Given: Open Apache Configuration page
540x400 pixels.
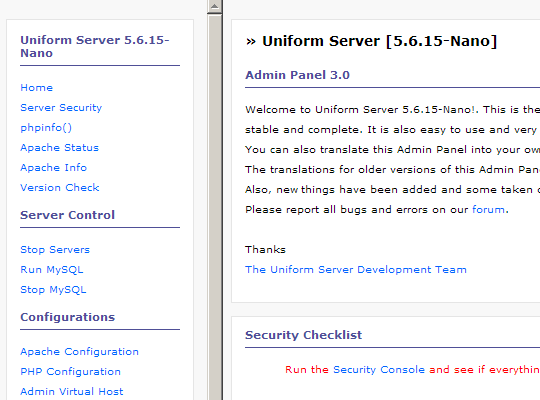Looking at the screenshot, I should click(79, 352).
